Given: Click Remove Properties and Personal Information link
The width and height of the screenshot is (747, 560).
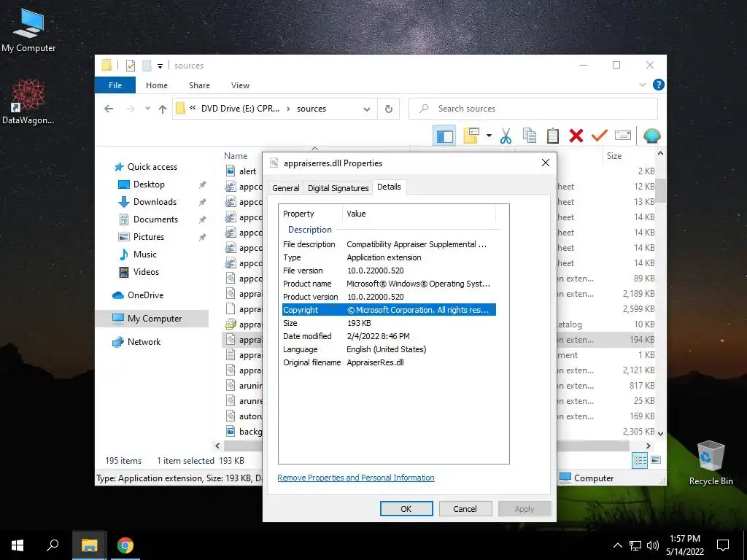Looking at the screenshot, I should click(356, 478).
